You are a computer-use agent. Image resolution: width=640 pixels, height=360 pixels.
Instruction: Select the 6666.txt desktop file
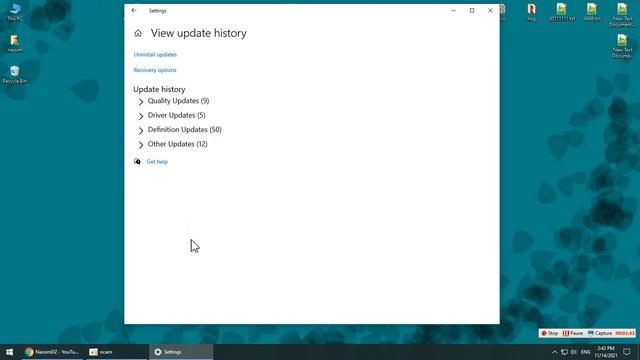click(x=592, y=12)
